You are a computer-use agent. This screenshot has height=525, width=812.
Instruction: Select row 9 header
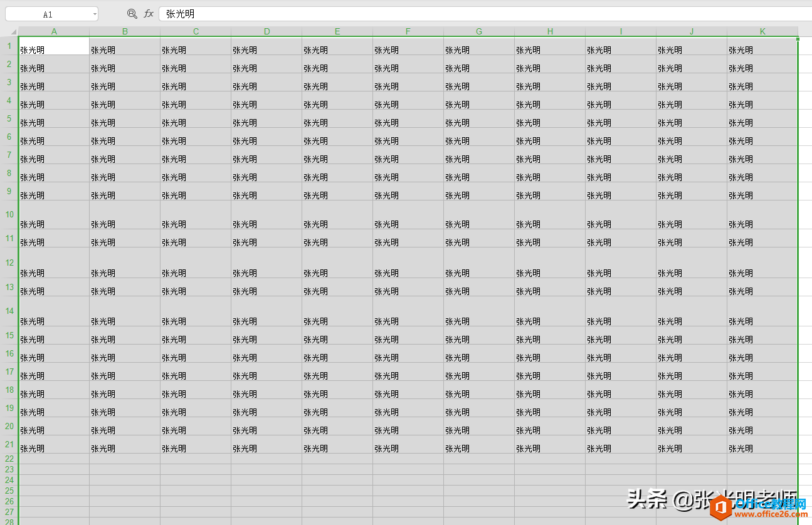tap(9, 191)
